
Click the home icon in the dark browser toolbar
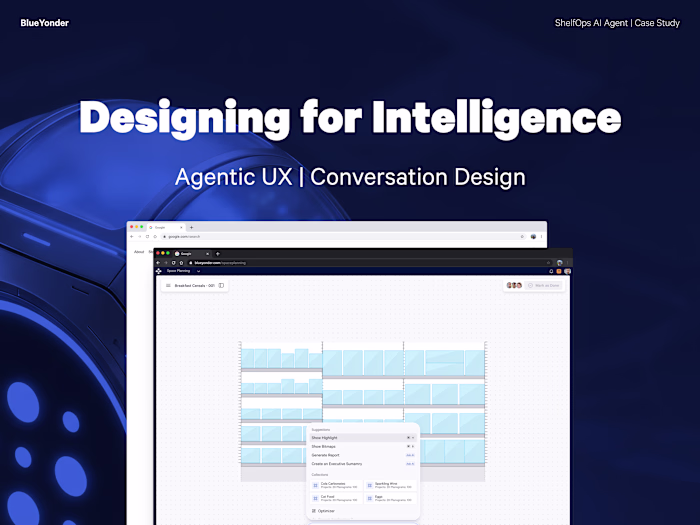click(x=181, y=262)
